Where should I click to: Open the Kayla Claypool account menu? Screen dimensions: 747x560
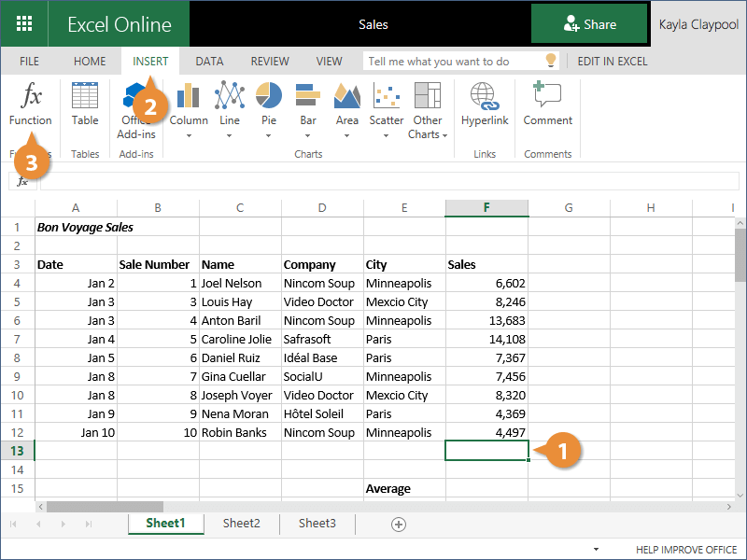pos(700,24)
